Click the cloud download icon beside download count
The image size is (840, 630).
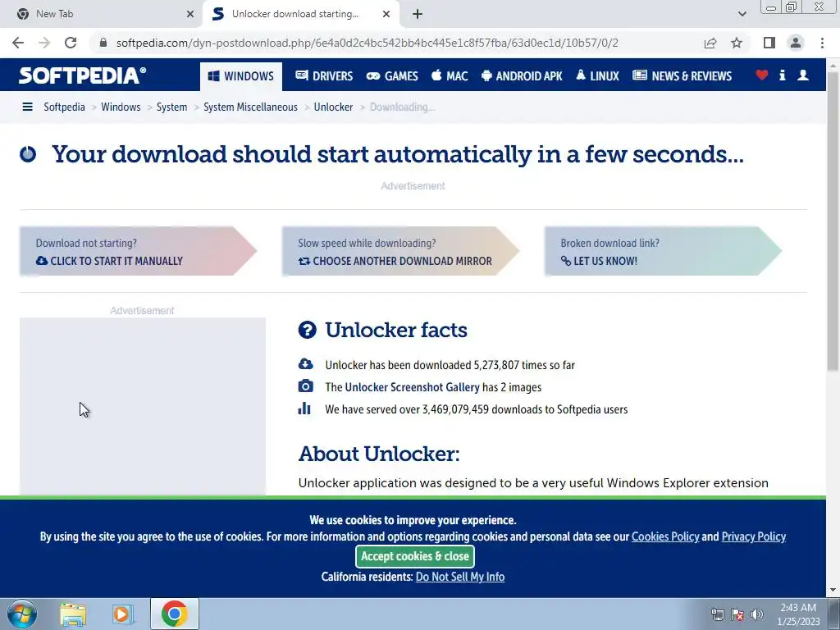(305, 364)
